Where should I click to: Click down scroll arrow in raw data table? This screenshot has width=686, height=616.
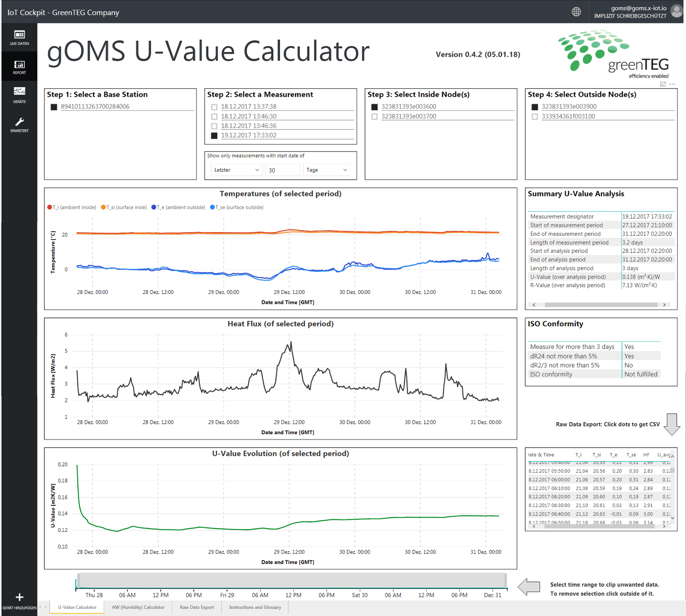(673, 518)
